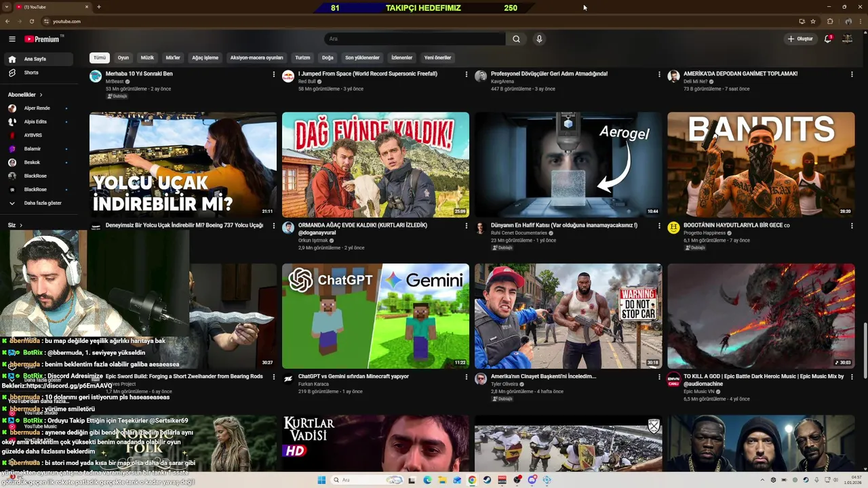868x488 pixels.
Task: Open Steam from the taskbar
Action: (x=487, y=480)
